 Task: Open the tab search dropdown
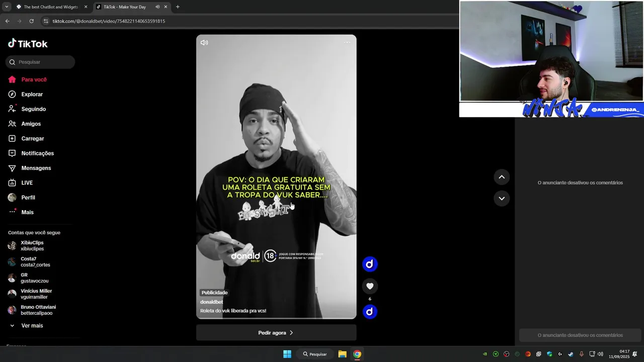click(6, 7)
